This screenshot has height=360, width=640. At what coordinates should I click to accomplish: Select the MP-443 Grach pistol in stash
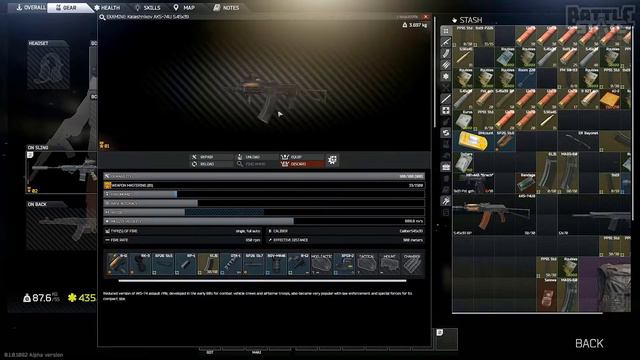click(x=473, y=183)
